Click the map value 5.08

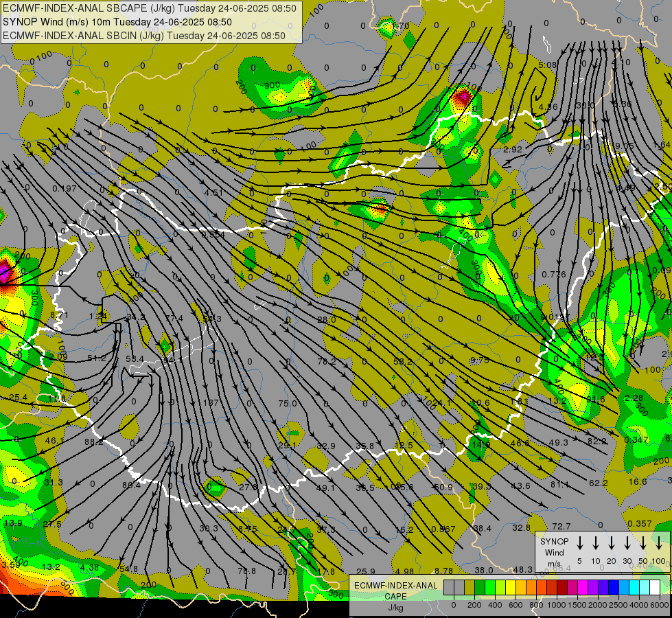point(547,65)
